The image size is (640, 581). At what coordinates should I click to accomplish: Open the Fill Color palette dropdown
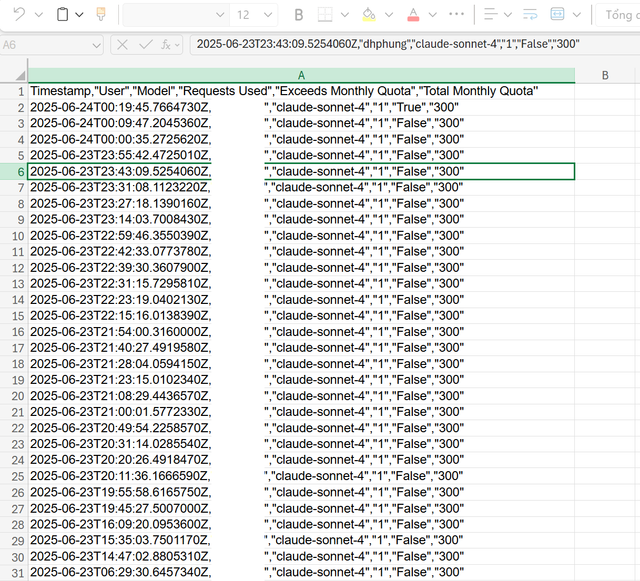click(389, 15)
